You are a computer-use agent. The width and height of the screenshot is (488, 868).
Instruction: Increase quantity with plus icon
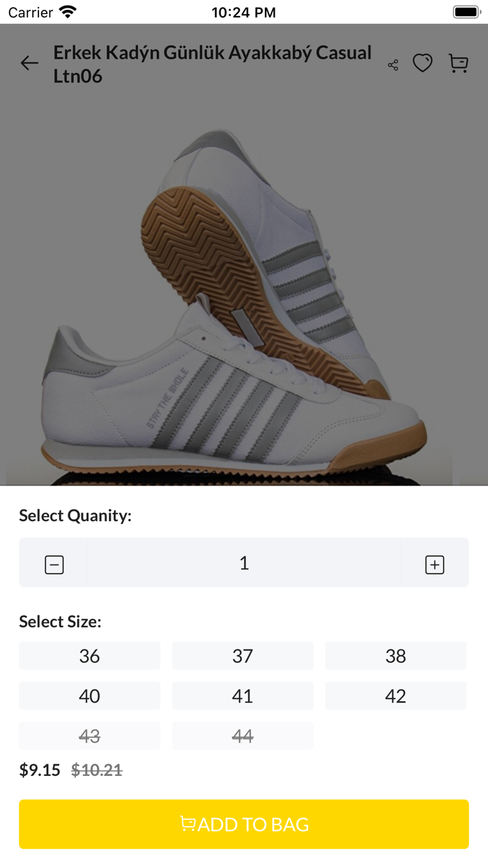434,564
